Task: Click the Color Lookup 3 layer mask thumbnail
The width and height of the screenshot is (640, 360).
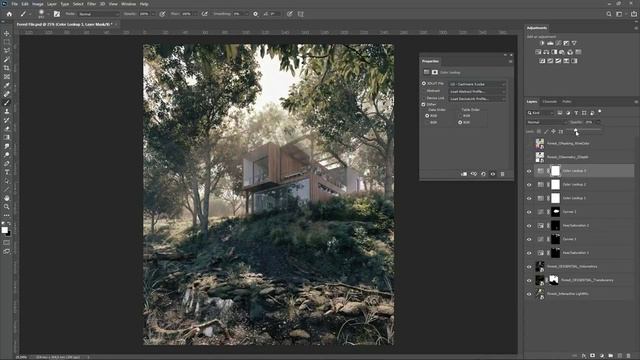Action: 556,171
